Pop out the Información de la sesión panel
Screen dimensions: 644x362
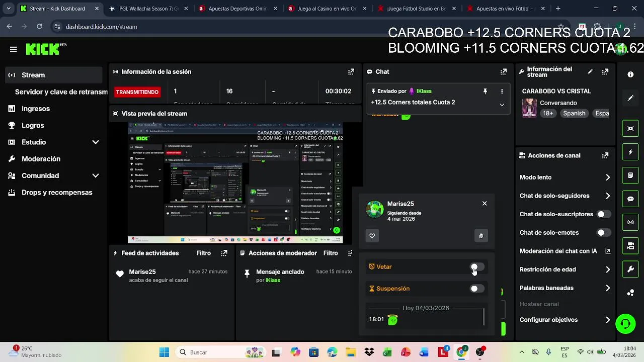click(x=351, y=72)
